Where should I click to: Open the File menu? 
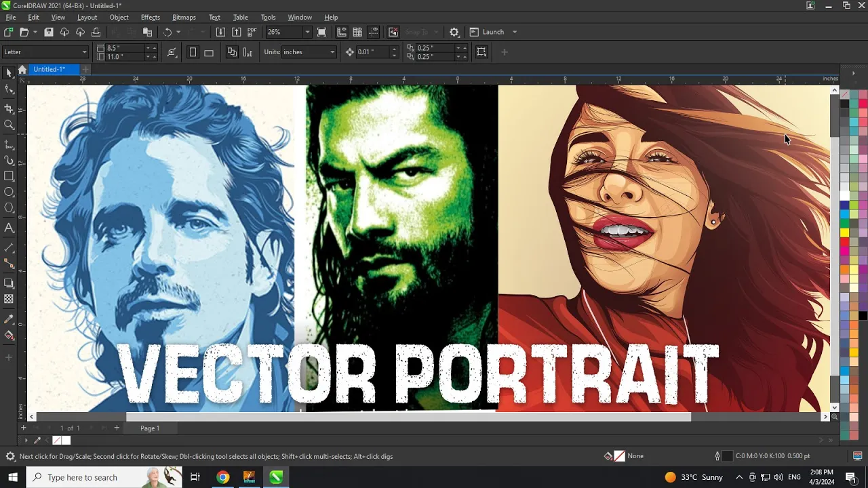[x=11, y=17]
